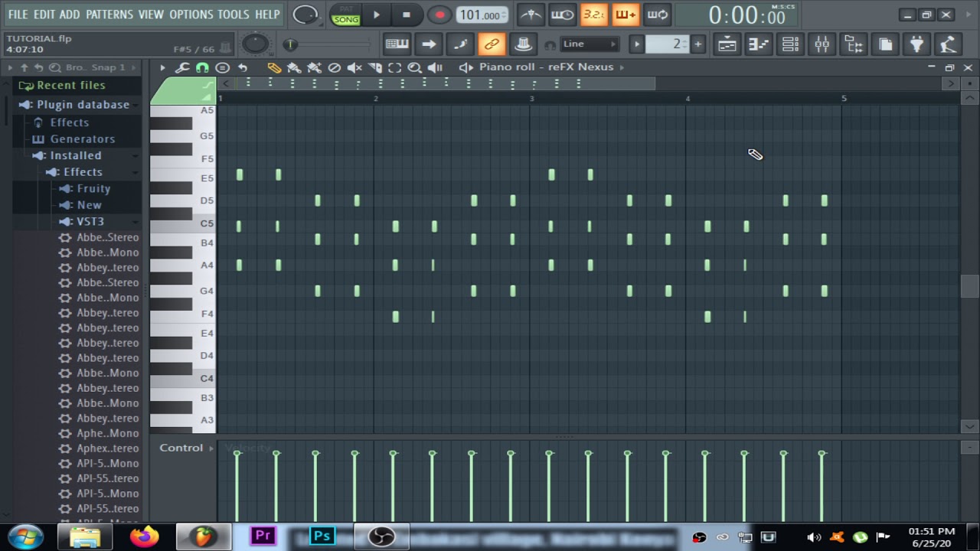This screenshot has height=551, width=980.
Task: Start playback with the play button
Action: point(376,15)
